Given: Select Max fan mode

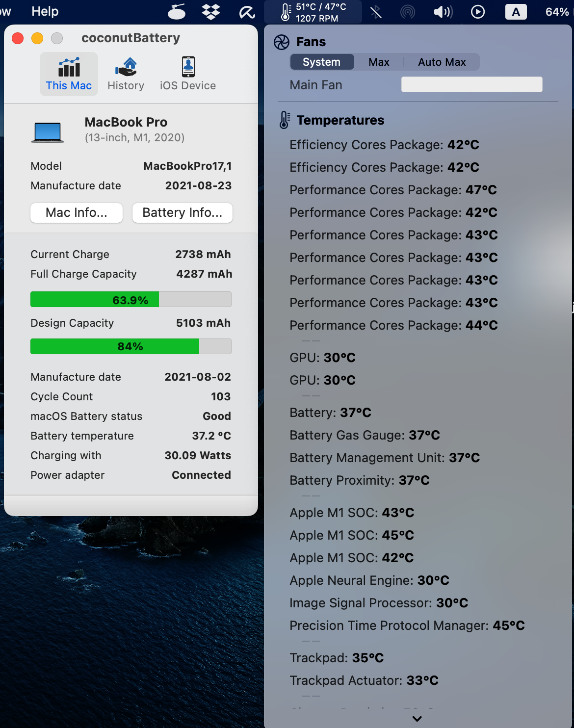Looking at the screenshot, I should click(379, 62).
